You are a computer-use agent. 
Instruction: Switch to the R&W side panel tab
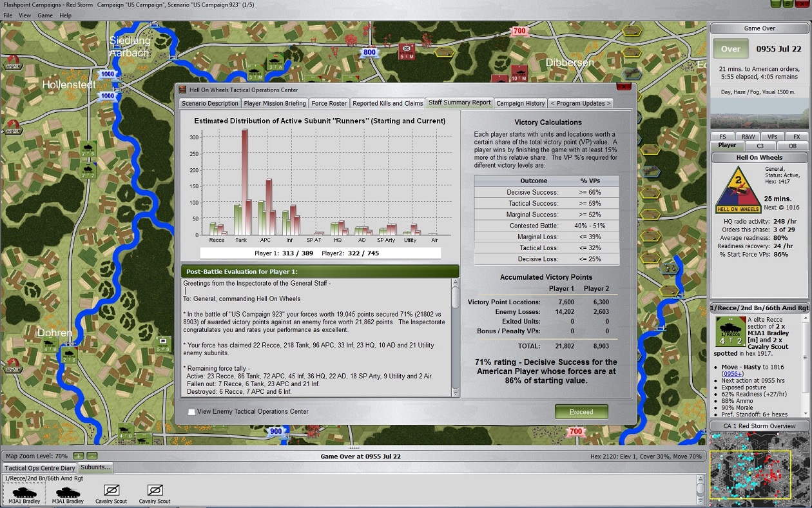click(748, 137)
